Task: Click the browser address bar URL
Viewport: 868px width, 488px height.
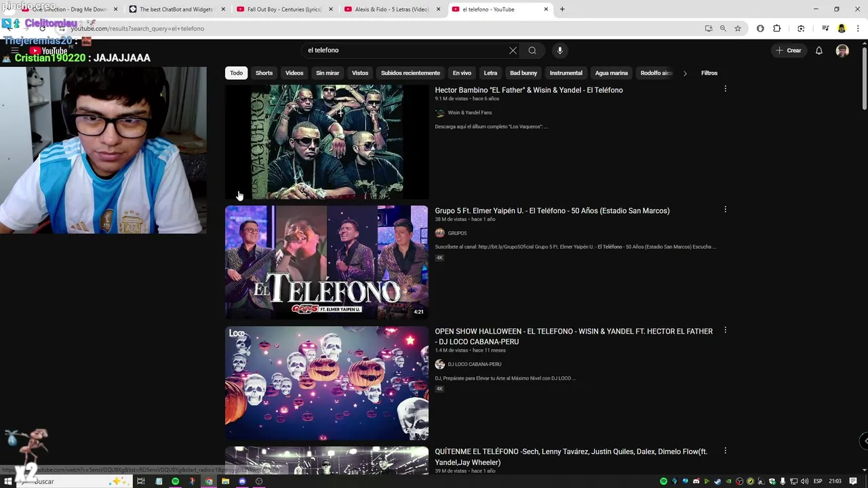Action: pyautogui.click(x=137, y=28)
